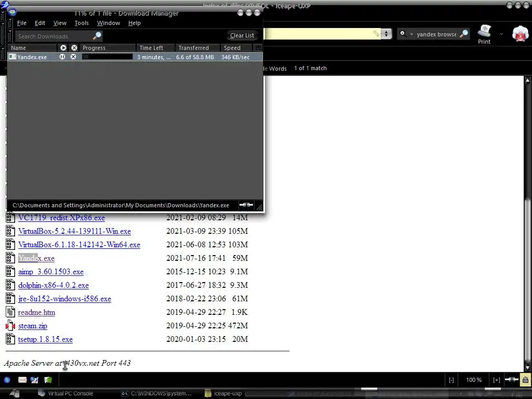Click the security padlock icon in the status bar
This screenshot has height=399, width=532.
[525, 380]
